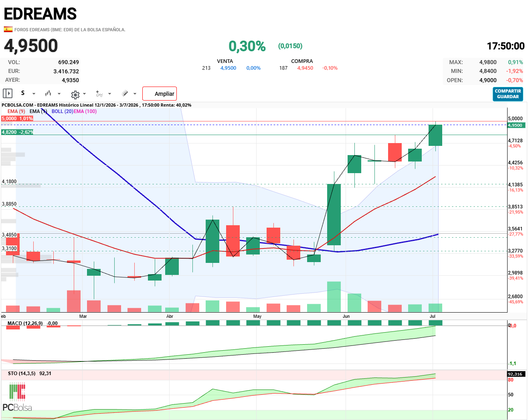This screenshot has height=420, width=528.
Task: Click the 92,316 stochastic value tag
Action: pyautogui.click(x=516, y=374)
